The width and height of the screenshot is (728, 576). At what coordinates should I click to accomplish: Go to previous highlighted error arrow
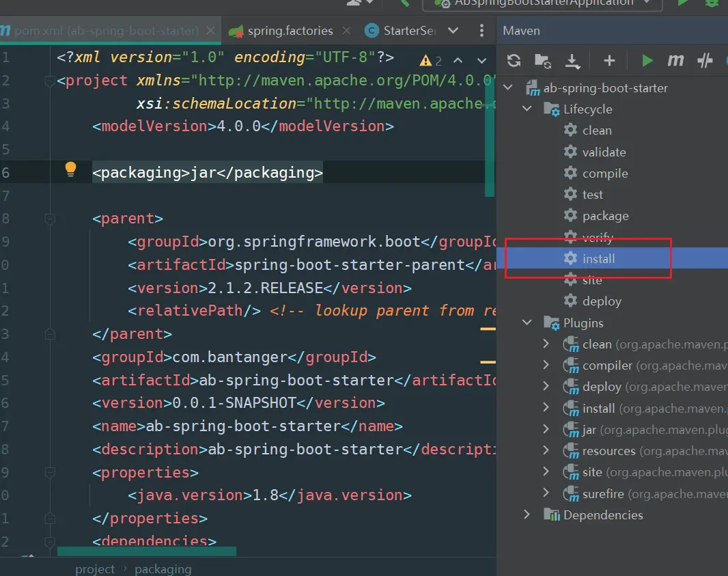(x=458, y=61)
